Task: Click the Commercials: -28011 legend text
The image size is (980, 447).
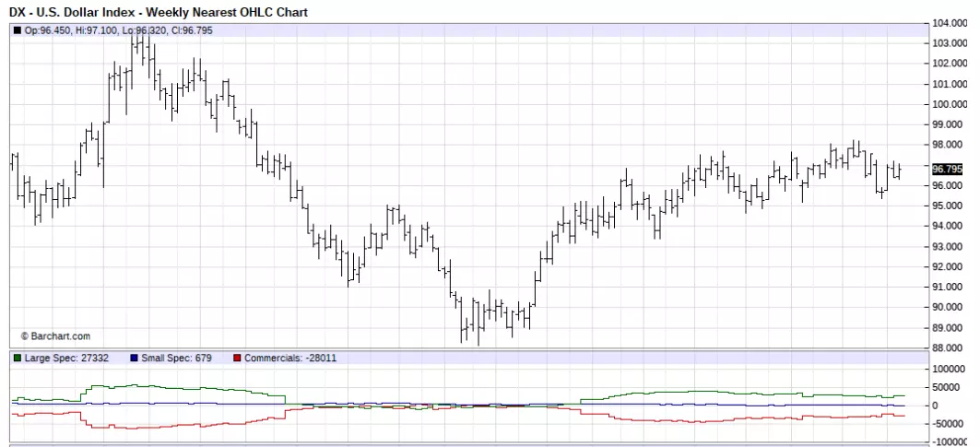Action: pos(290,359)
